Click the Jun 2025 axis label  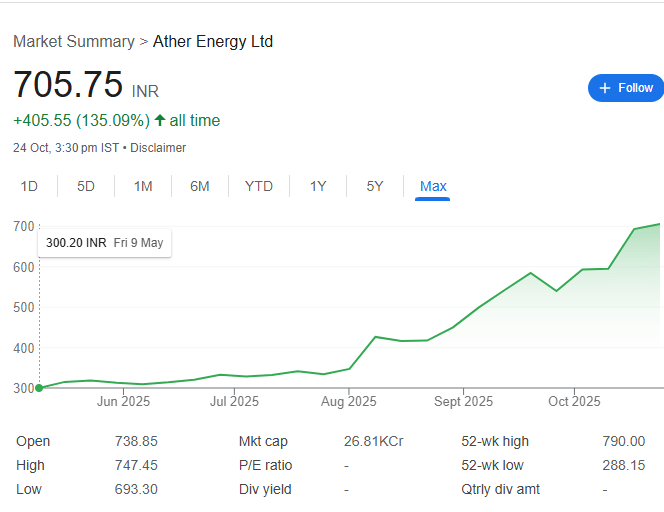point(123,402)
